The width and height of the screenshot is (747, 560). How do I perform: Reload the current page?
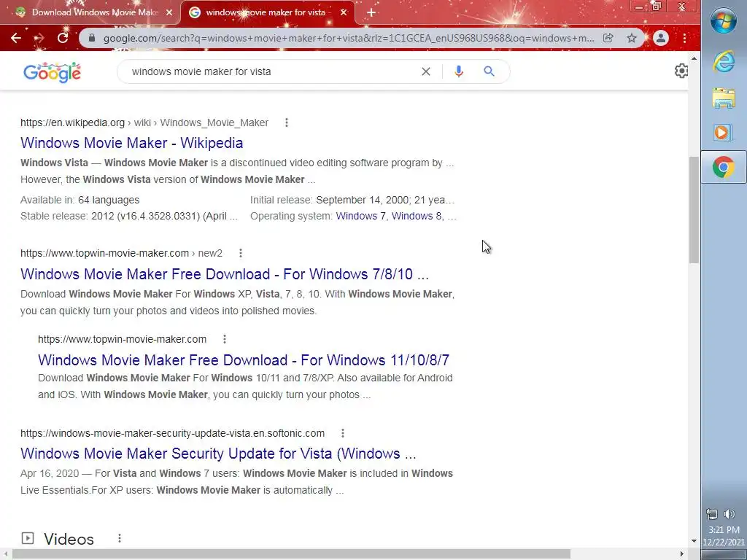[x=63, y=38]
